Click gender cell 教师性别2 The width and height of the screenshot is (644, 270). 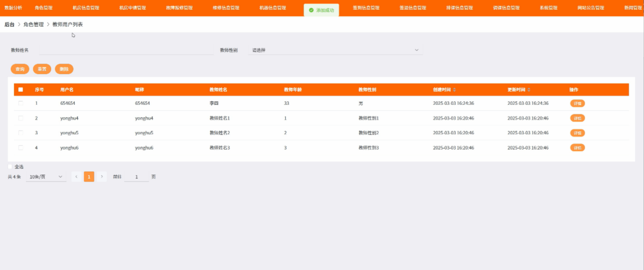(369, 133)
